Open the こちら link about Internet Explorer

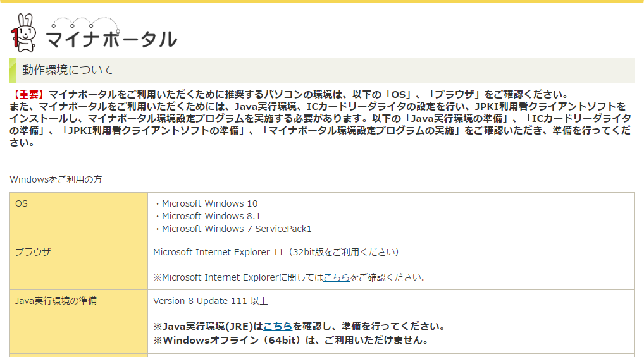[x=337, y=278]
